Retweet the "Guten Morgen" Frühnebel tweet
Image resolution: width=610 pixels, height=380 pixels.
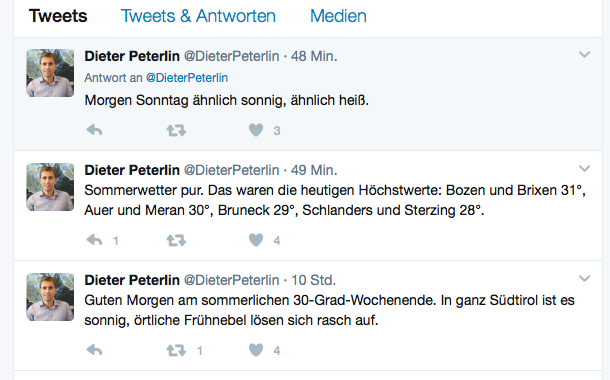click(176, 350)
